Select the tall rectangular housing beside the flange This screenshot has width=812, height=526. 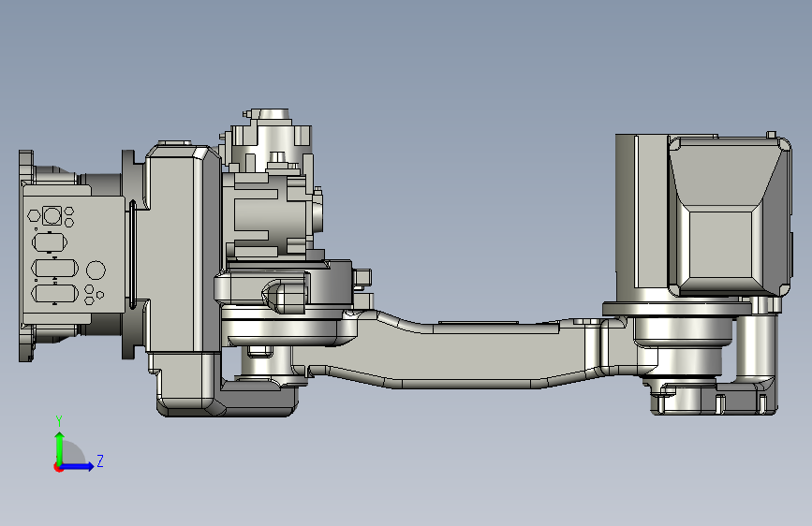click(185, 249)
